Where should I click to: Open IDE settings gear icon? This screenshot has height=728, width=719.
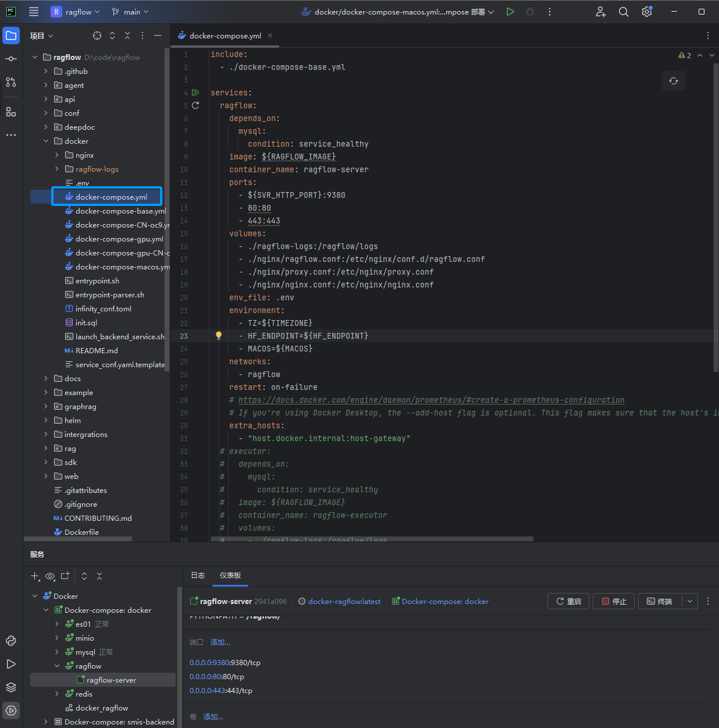(646, 12)
